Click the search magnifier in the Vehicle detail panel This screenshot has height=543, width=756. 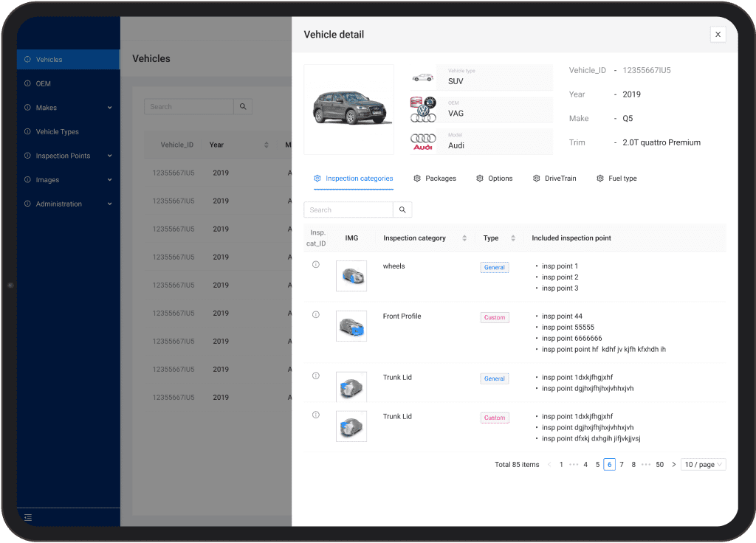point(402,210)
